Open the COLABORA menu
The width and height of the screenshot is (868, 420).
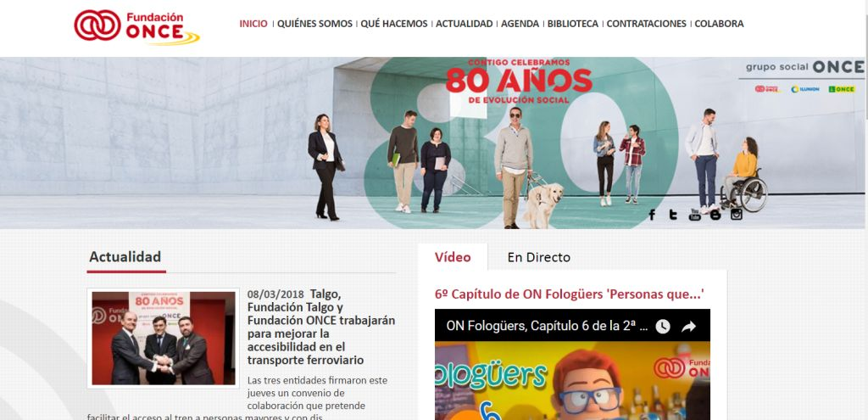719,24
